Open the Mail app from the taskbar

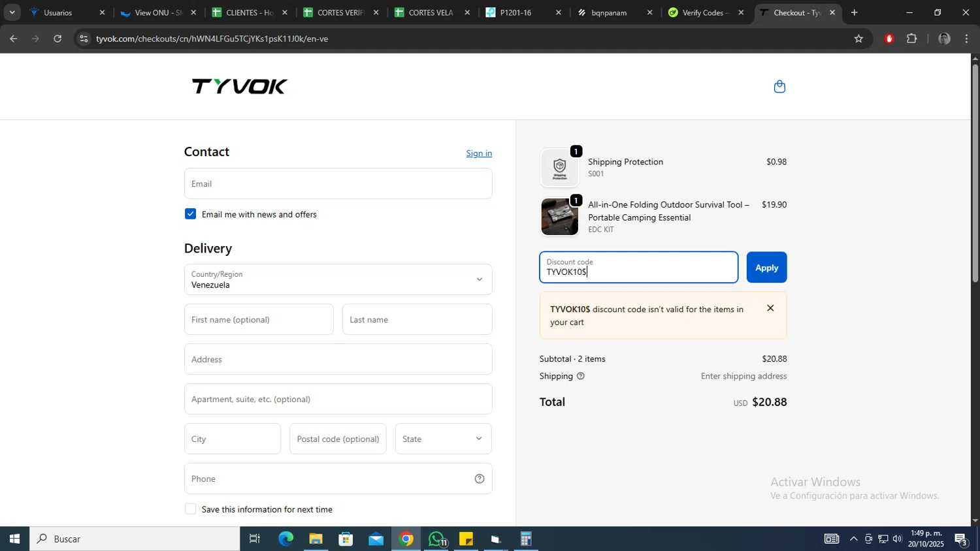click(376, 539)
